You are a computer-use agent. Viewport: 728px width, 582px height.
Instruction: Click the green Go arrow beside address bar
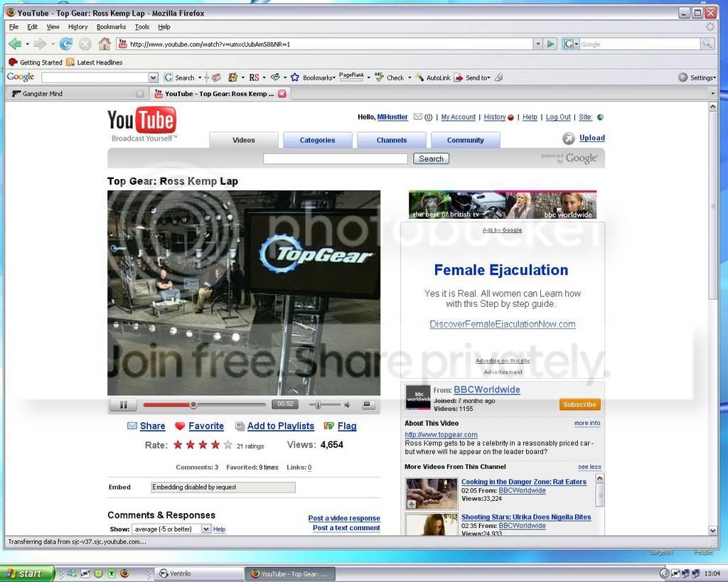551,44
